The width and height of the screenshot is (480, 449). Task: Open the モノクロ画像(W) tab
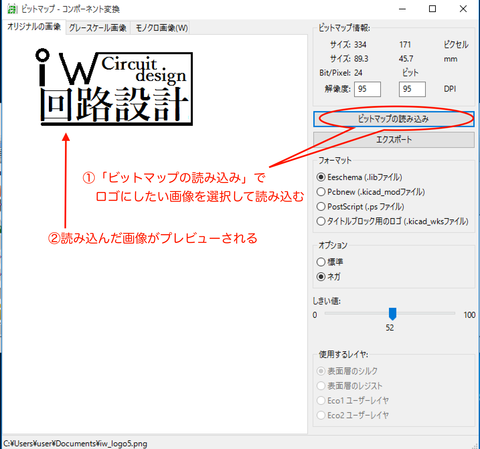[162, 28]
